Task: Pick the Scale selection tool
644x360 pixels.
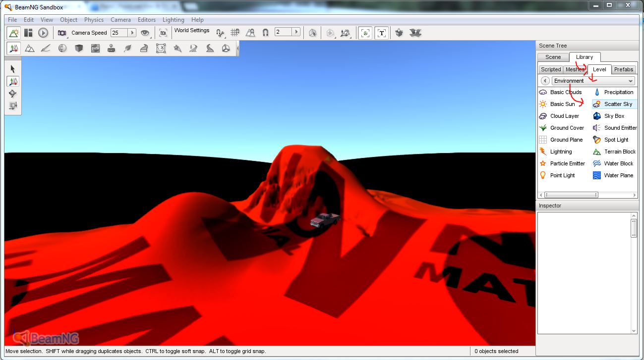Action: click(13, 105)
